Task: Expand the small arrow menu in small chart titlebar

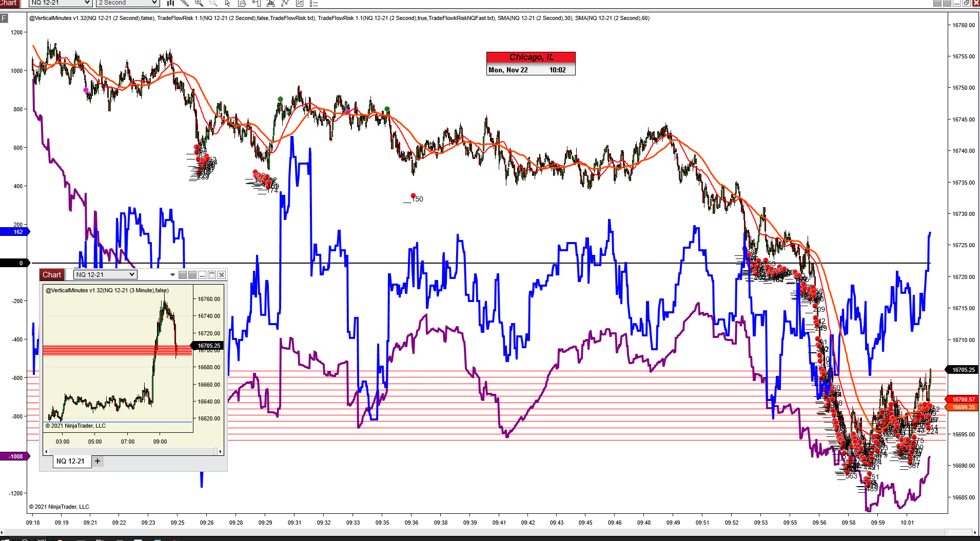Action: pos(172,275)
